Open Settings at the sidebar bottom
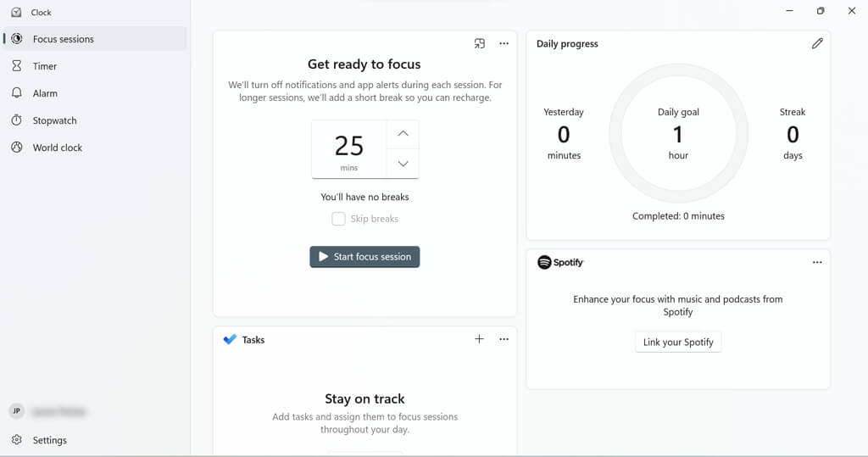Image resolution: width=868 pixels, height=457 pixels. (x=49, y=440)
